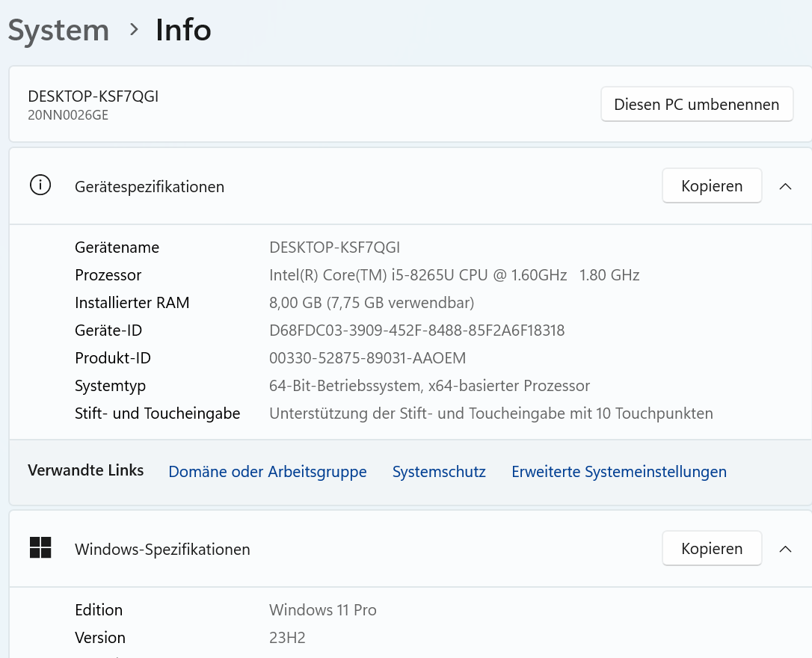Select the Edition label
Image resolution: width=812 pixels, height=658 pixels.
point(99,610)
